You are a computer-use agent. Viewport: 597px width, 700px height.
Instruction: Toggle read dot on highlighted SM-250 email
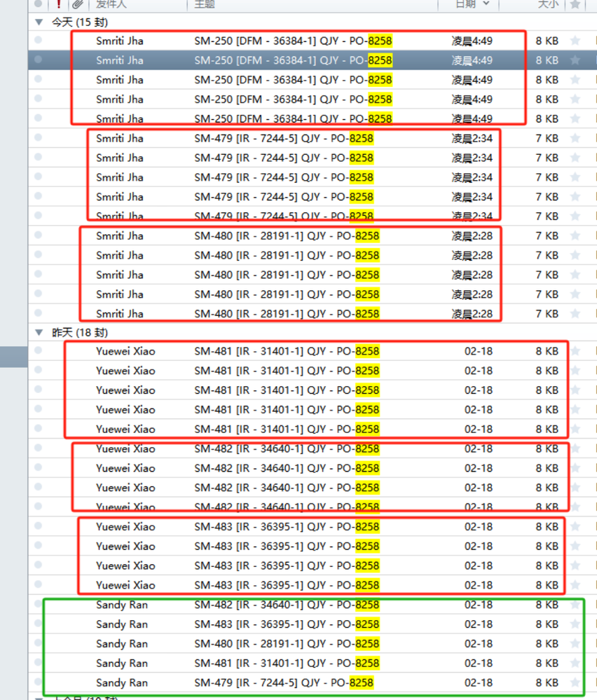[x=38, y=60]
